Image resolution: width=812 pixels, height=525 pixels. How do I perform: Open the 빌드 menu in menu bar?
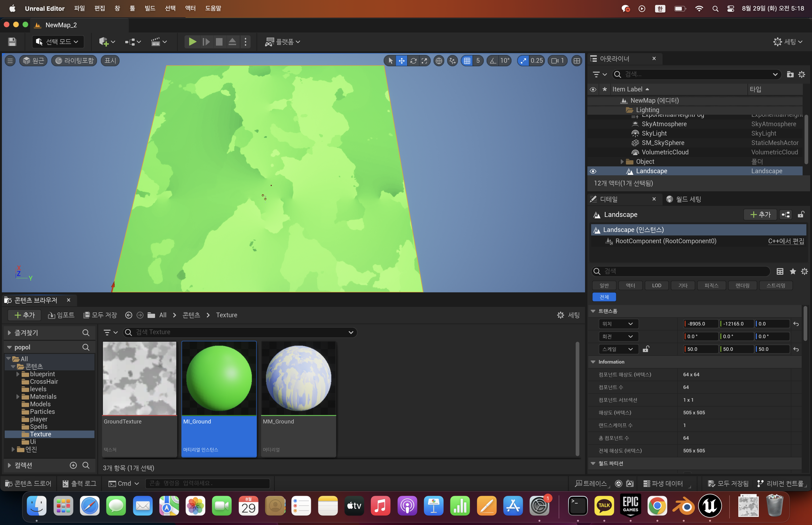coord(150,8)
